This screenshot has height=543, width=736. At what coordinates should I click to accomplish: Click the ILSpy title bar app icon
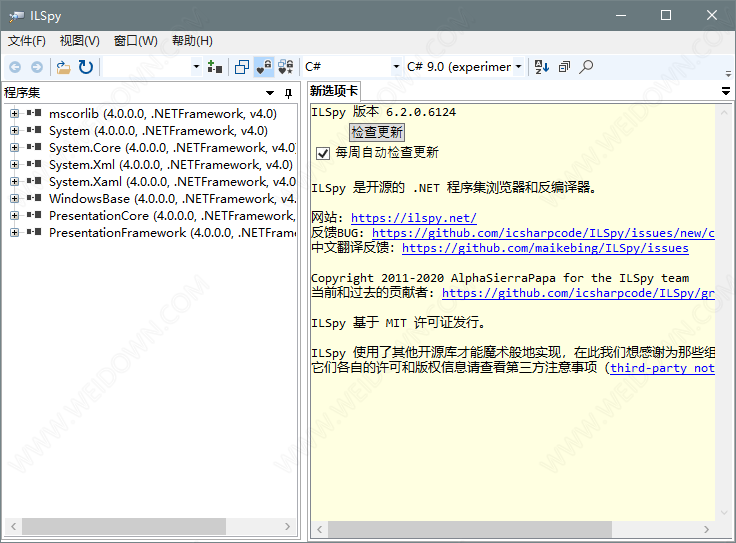(x=16, y=16)
